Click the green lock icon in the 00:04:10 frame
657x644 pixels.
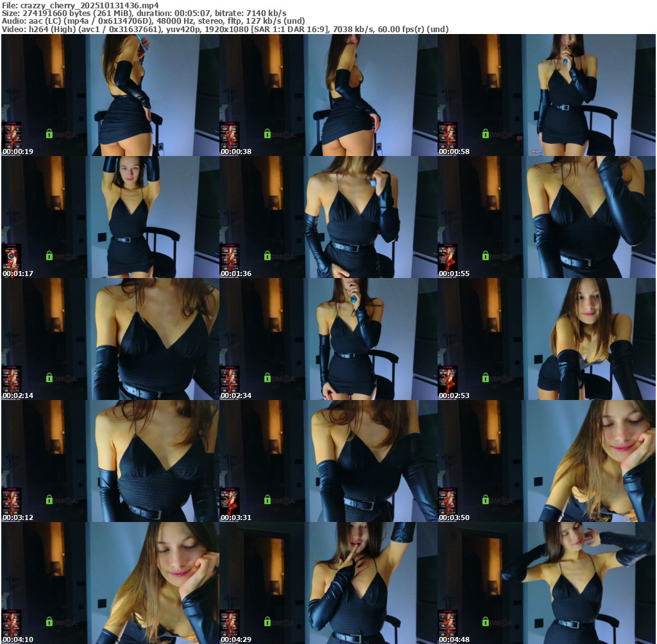pyautogui.click(x=49, y=622)
